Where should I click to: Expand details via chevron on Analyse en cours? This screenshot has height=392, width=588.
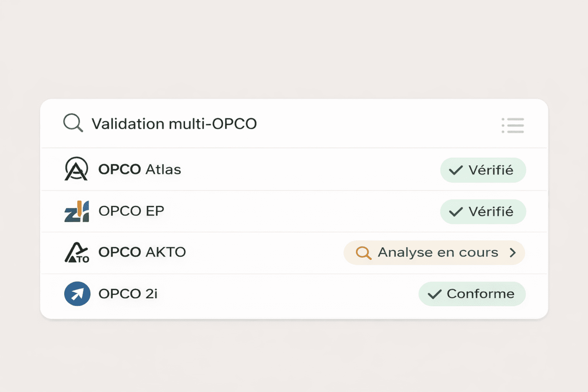tap(513, 253)
